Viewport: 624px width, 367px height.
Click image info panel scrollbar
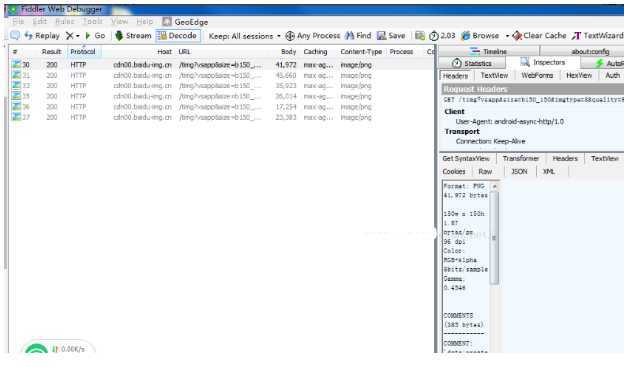pyautogui.click(x=495, y=239)
